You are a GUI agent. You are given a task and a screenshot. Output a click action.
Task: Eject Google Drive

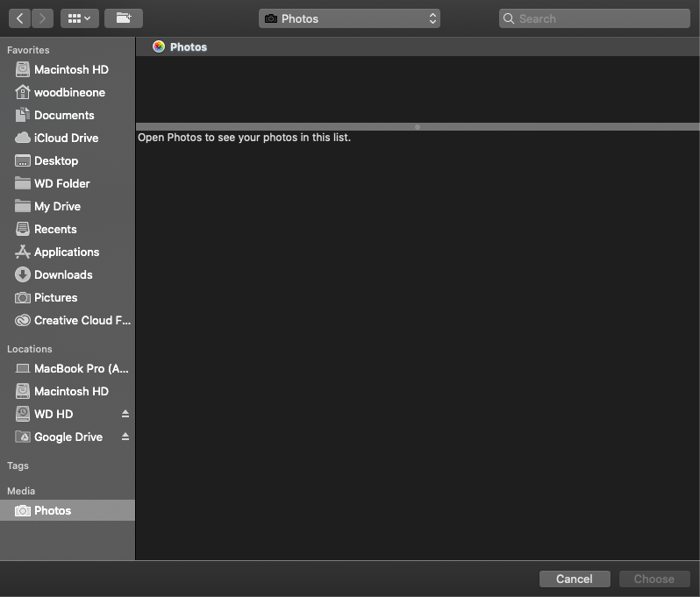(125, 437)
